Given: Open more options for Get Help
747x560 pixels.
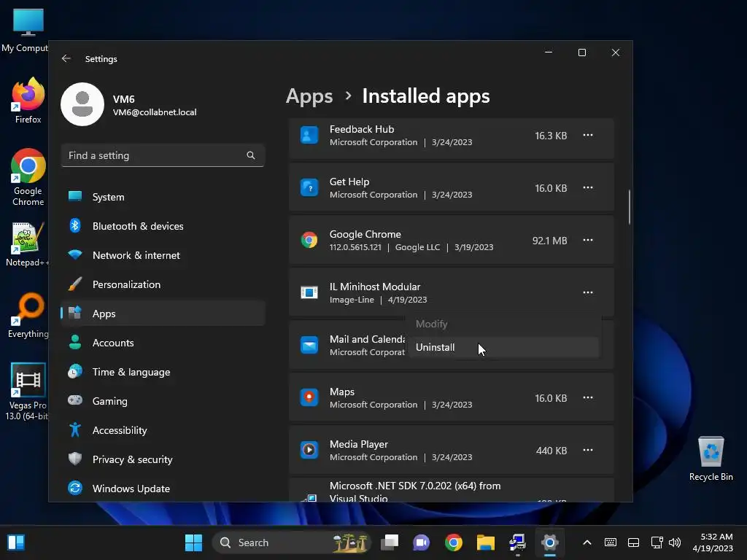Looking at the screenshot, I should (x=588, y=187).
